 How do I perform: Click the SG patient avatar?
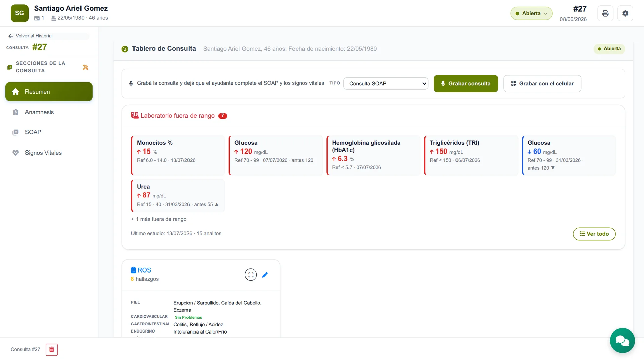tap(19, 13)
